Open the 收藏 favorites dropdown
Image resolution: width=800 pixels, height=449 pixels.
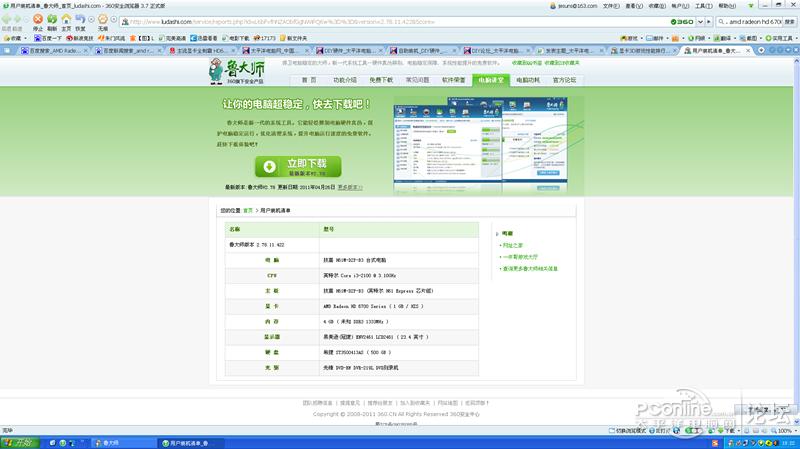(15, 38)
